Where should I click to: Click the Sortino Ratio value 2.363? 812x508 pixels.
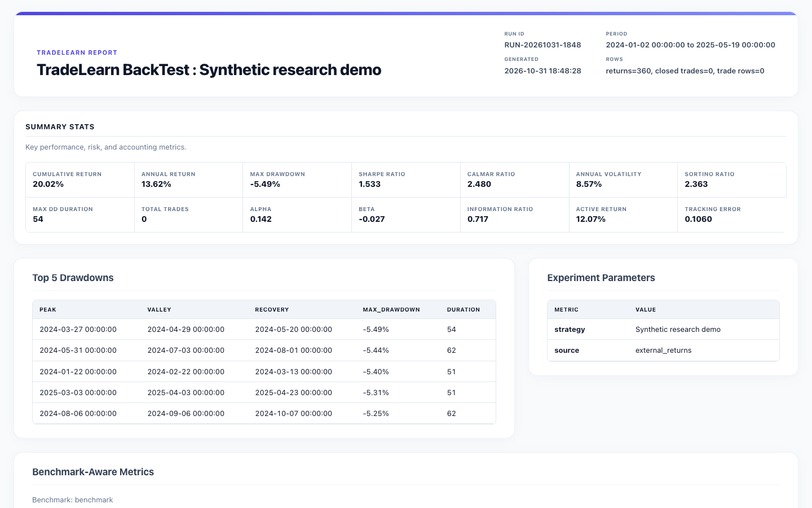pos(696,185)
